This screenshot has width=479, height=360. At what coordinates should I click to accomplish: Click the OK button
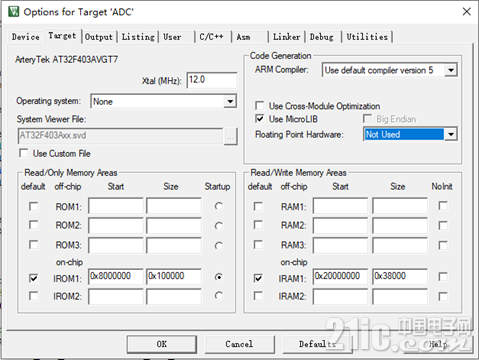pyautogui.click(x=162, y=344)
